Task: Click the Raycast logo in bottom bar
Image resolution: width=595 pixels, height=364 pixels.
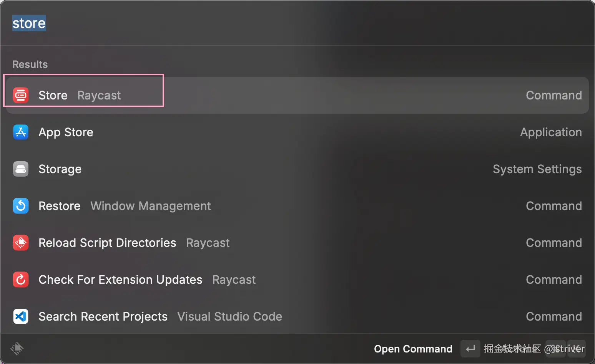Action: pos(17,348)
